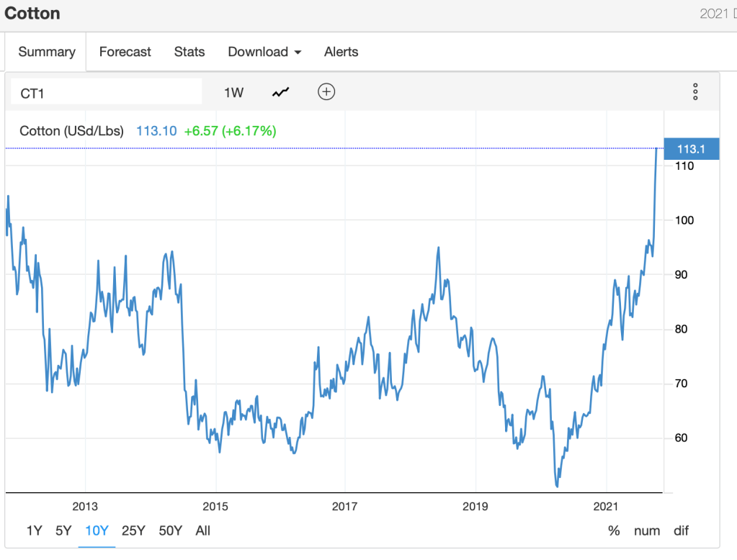Toggle percent display mode
This screenshot has width=737, height=560.
[614, 530]
